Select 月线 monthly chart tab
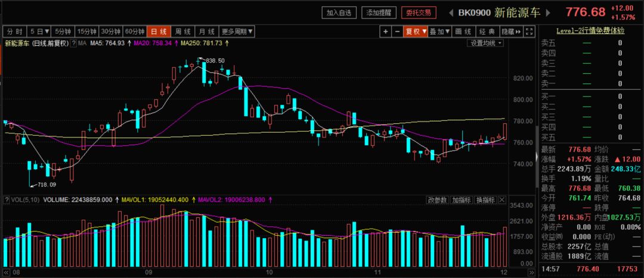Viewport: 644px width, 278px height. 207,32
